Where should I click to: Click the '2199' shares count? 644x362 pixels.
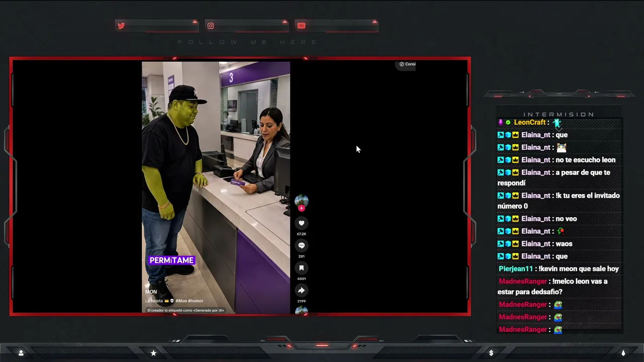[301, 301]
